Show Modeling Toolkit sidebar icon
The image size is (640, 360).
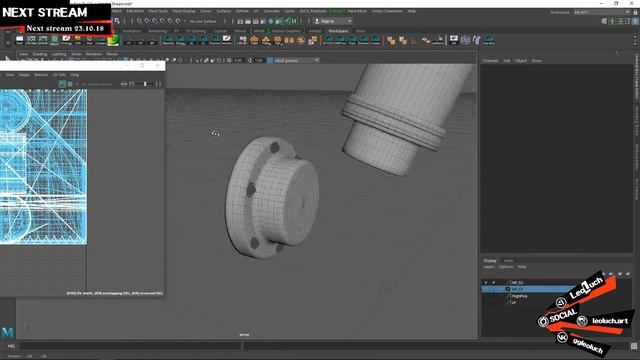pyautogui.click(x=604, y=21)
